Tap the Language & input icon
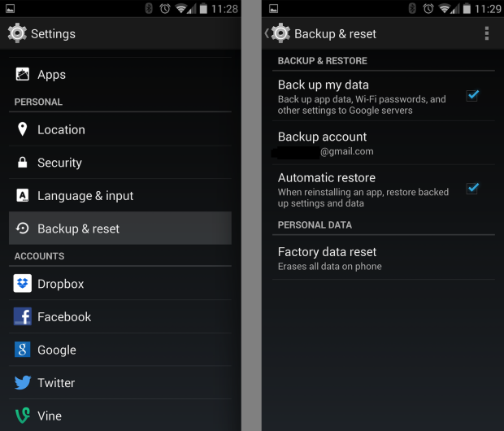Image resolution: width=504 pixels, height=431 pixels. pos(23,195)
